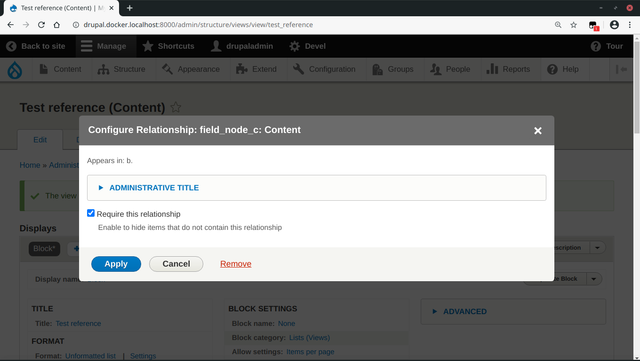Image resolution: width=640 pixels, height=361 pixels.
Task: Apply the relationship configuration
Action: [116, 264]
